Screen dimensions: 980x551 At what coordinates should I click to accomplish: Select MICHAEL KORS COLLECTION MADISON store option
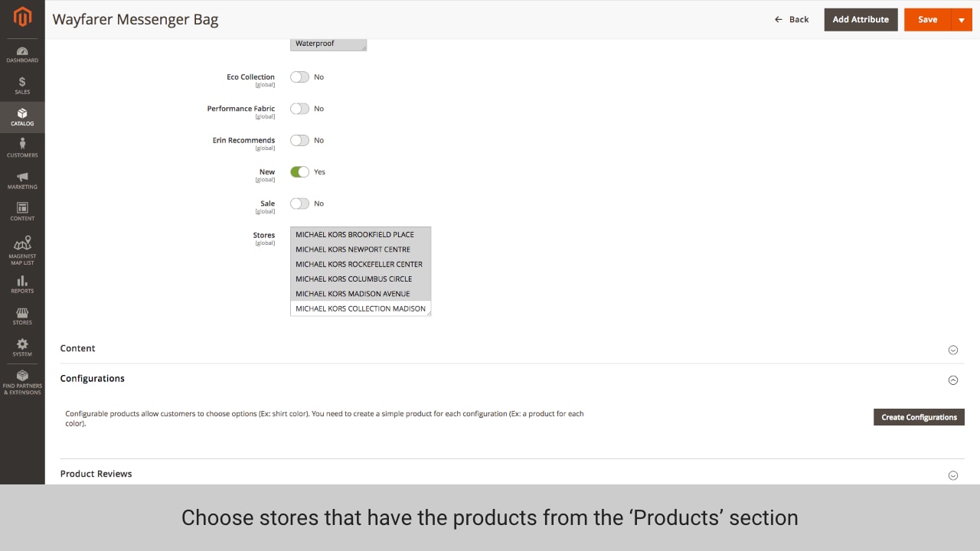[x=360, y=309]
